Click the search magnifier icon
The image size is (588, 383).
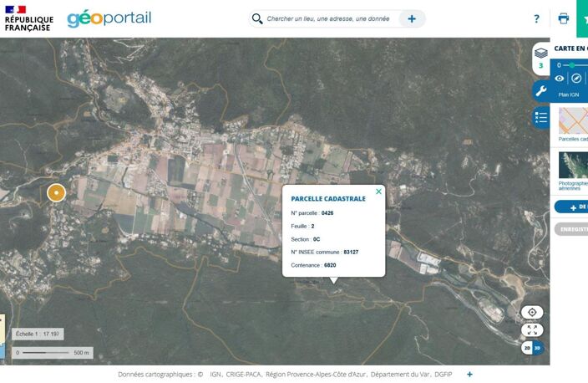point(257,18)
